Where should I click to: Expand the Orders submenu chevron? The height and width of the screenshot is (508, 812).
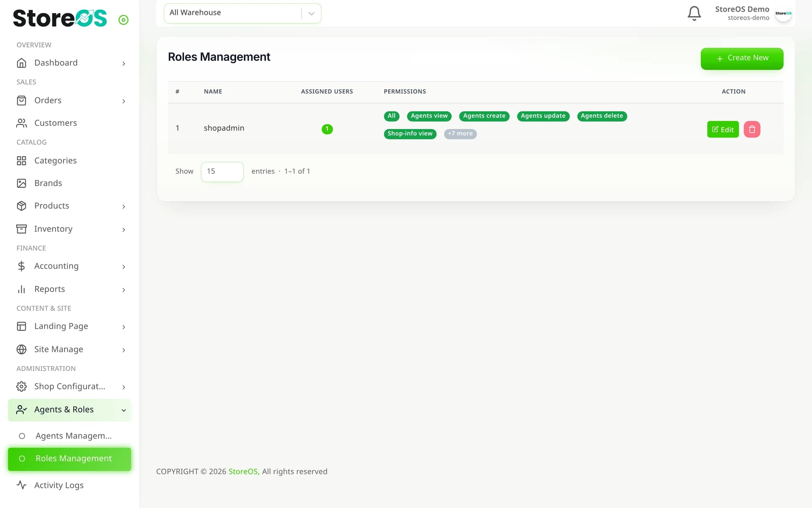click(124, 101)
